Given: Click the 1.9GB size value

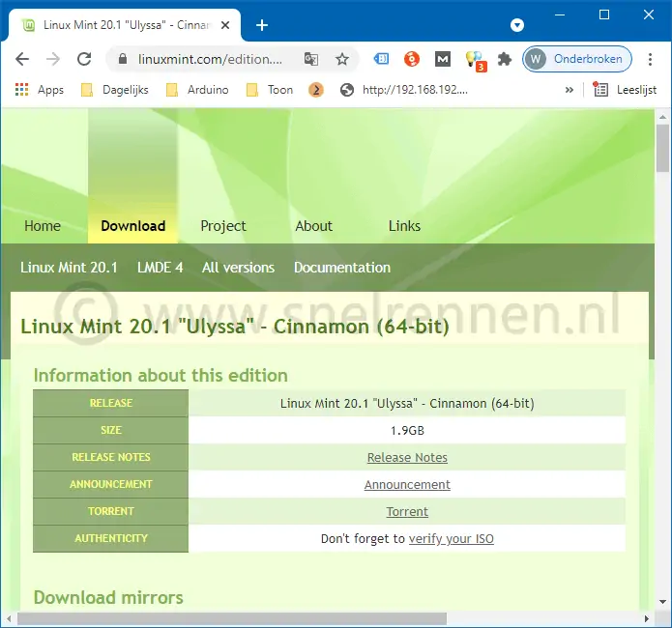Looking at the screenshot, I should point(407,431).
